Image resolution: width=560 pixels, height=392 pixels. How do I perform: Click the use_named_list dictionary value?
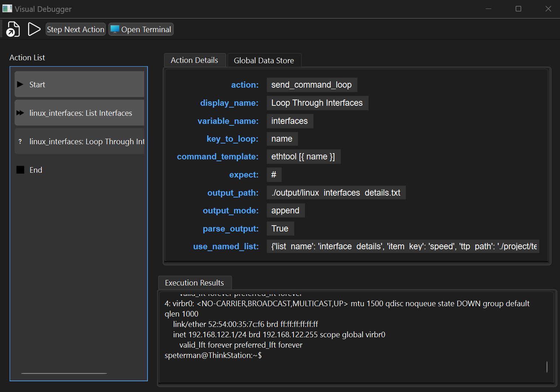[x=403, y=246]
